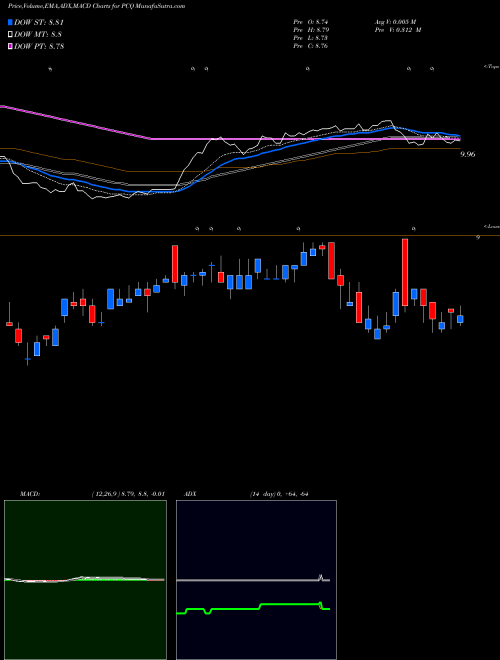Click the ADX panel title label

[191, 494]
